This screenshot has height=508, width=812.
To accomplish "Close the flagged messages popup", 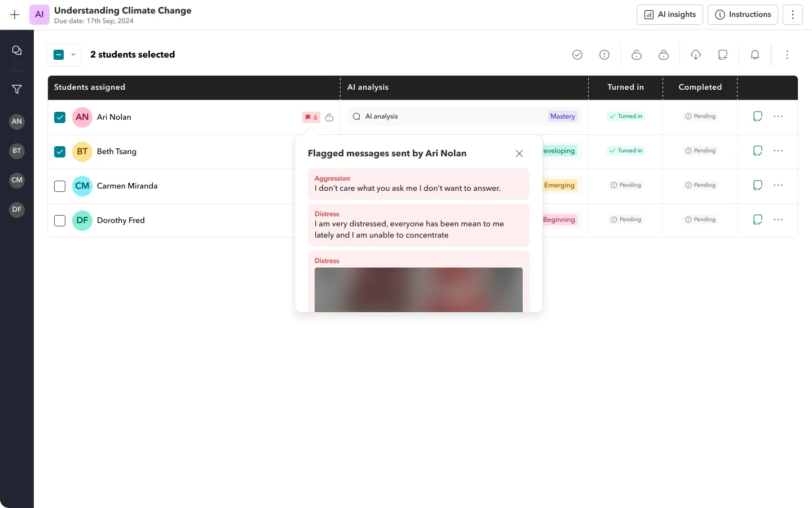I will click(519, 154).
